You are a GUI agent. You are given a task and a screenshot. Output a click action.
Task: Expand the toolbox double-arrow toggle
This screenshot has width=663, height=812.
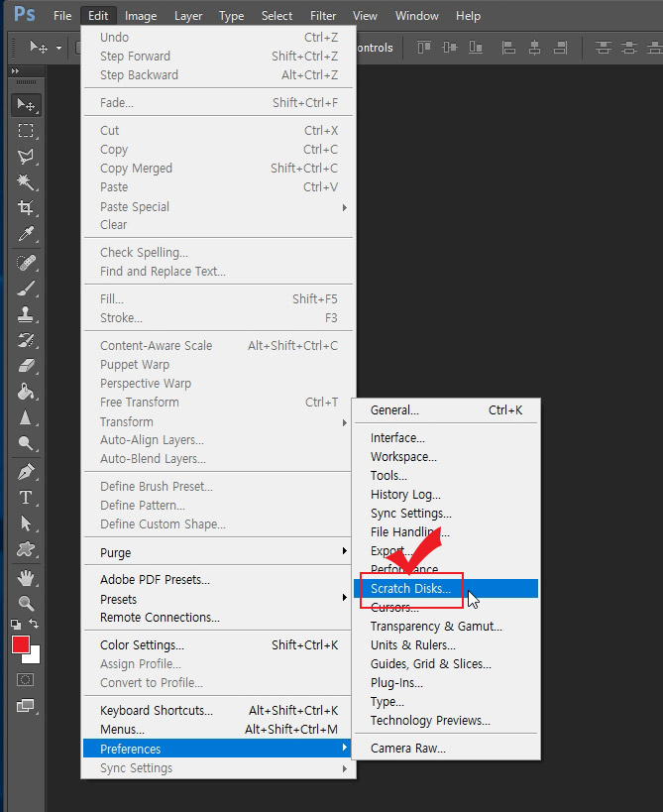(x=16, y=71)
